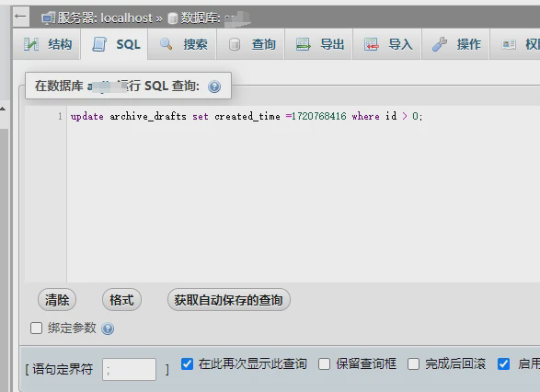Viewport: 540px width, 392px height.
Task: Switch to the 导出 tab
Action: point(319,44)
